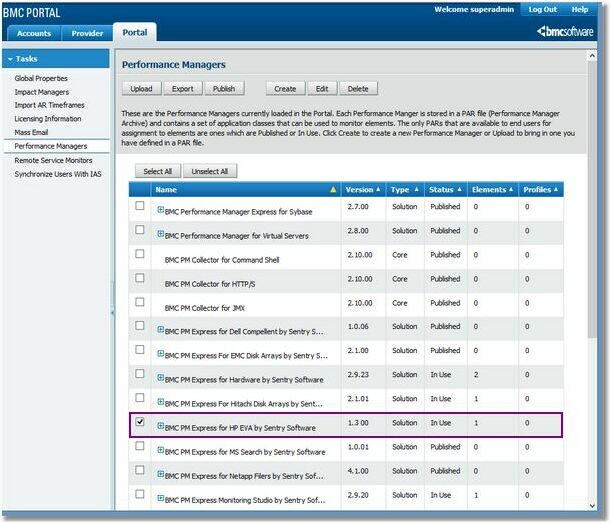Click the Name column sort arrow icon

[333, 190]
